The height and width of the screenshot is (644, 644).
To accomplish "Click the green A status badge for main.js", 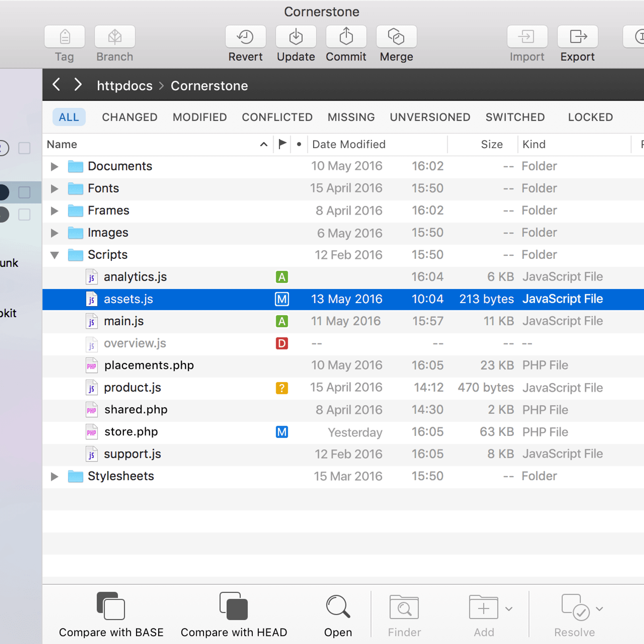I will point(282,321).
